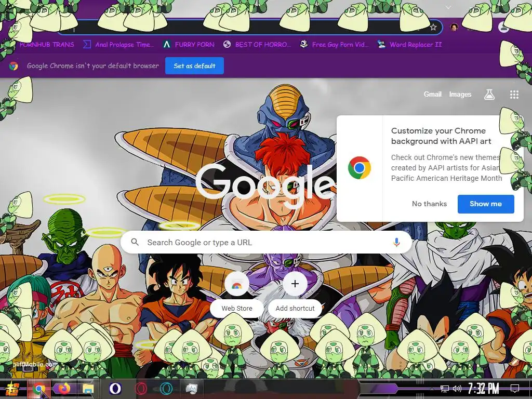Bookmark this tab with the star icon
The image size is (532, 399).
(x=433, y=27)
